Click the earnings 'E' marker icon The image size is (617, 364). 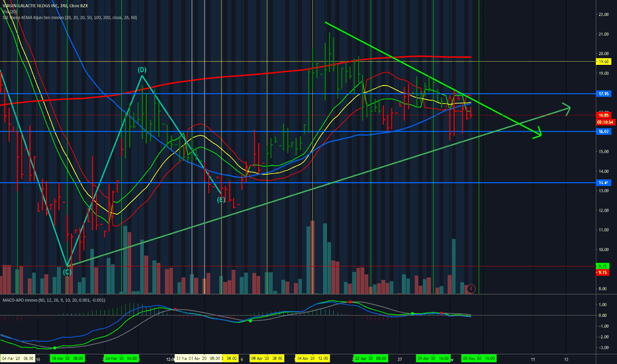coord(471,289)
